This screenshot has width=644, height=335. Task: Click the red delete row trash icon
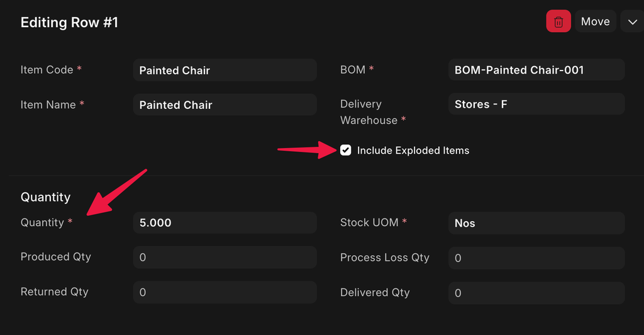pos(558,21)
